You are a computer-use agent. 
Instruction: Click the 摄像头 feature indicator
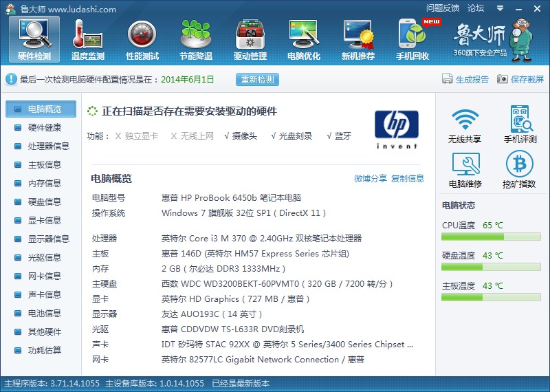[x=241, y=136]
